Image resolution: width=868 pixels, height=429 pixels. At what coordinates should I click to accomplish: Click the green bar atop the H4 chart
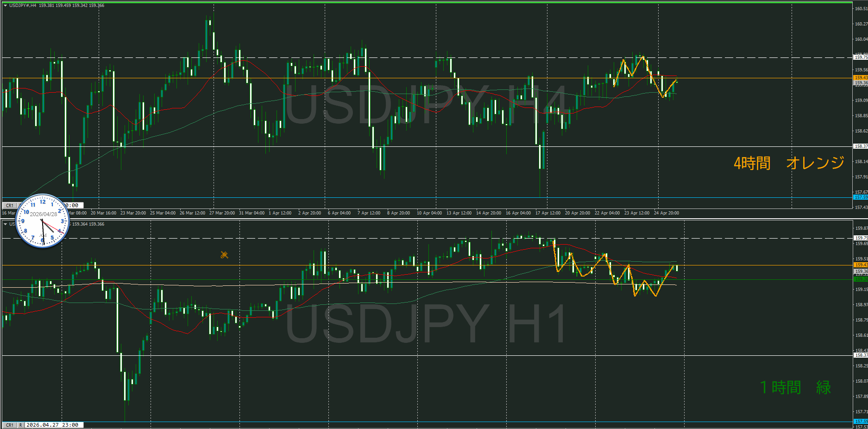tap(426, 2)
